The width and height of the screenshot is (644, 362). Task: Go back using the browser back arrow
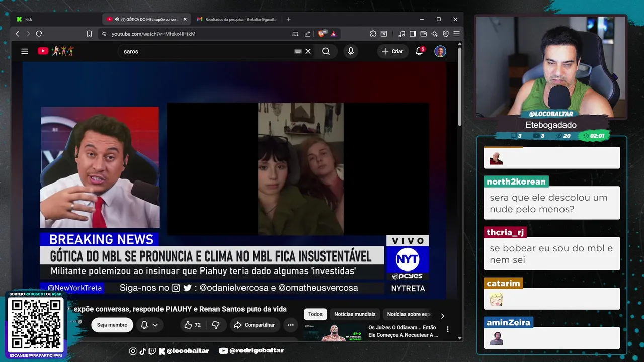pos(17,34)
